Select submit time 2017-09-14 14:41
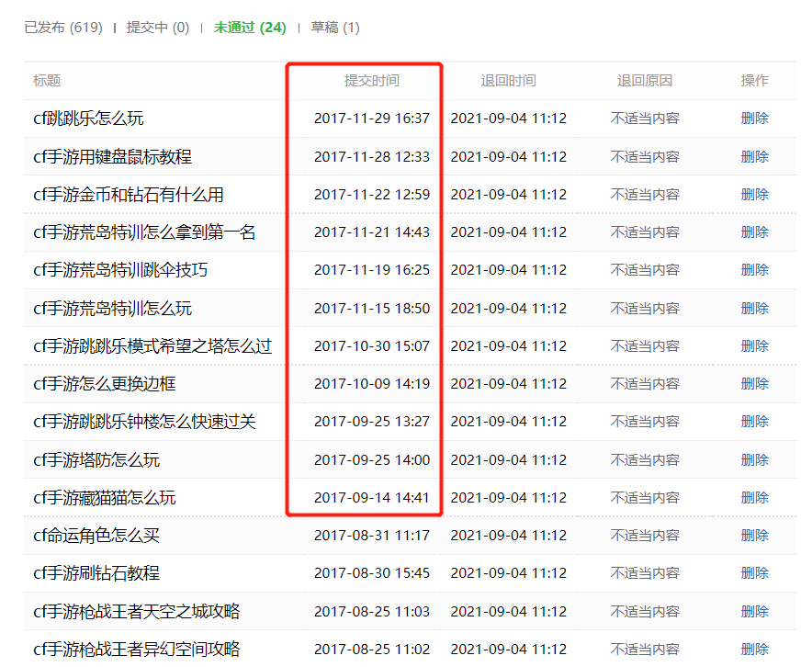This screenshot has width=812, height=667. [372, 498]
